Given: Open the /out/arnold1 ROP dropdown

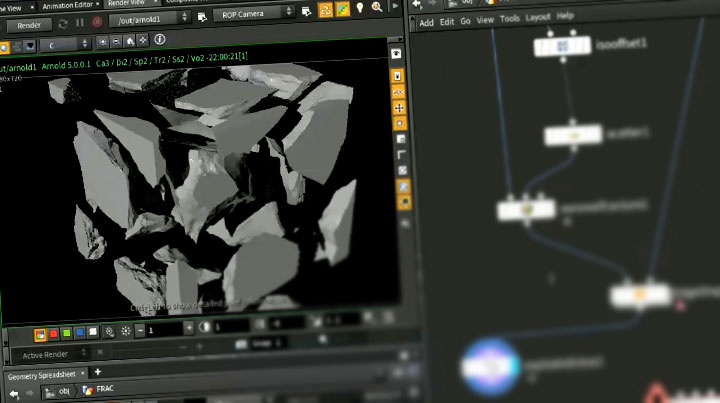Looking at the screenshot, I should pos(150,19).
